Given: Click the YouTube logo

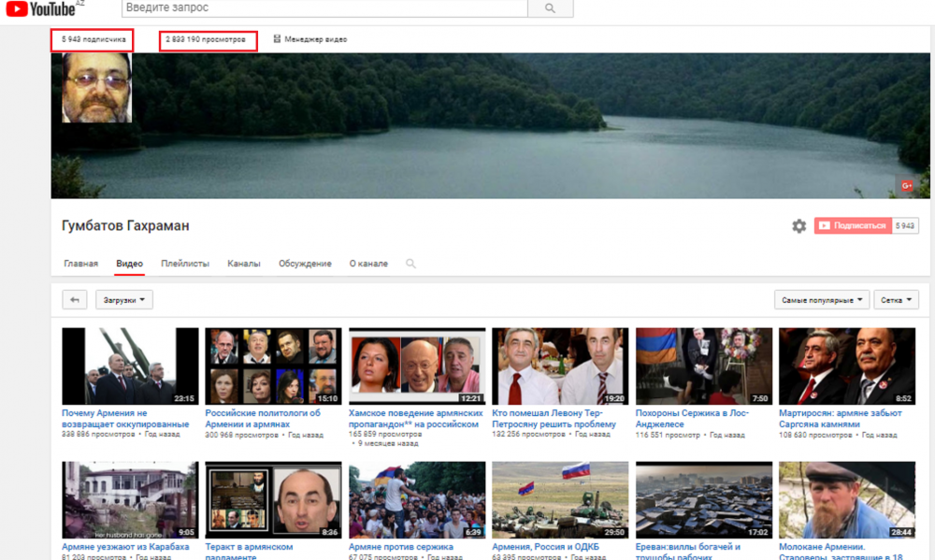Looking at the screenshot, I should click(43, 9).
